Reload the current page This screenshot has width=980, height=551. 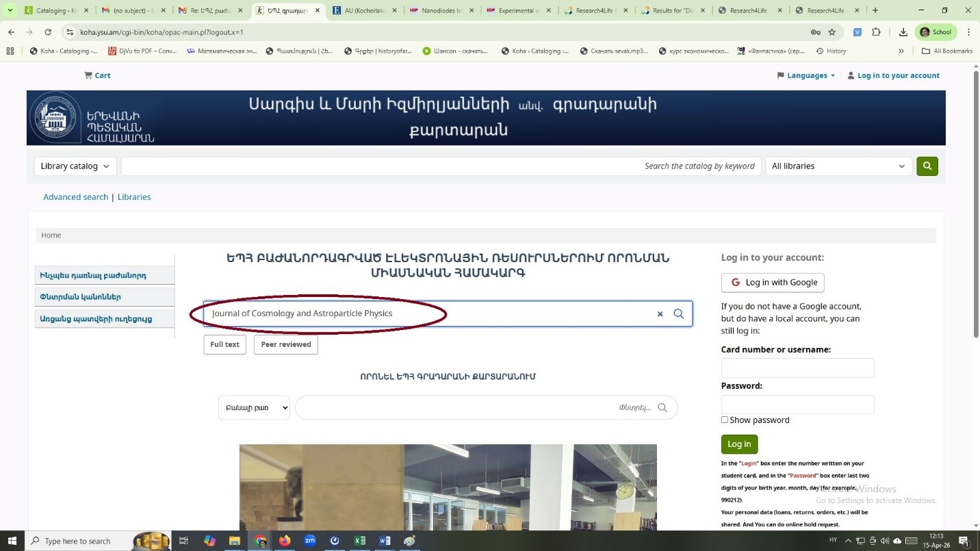coord(48,32)
